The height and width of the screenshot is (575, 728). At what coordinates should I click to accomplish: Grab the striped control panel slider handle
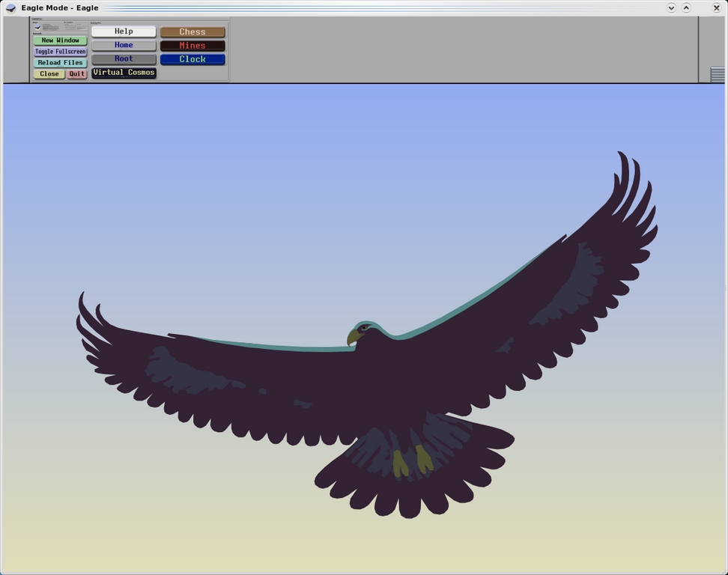(717, 74)
